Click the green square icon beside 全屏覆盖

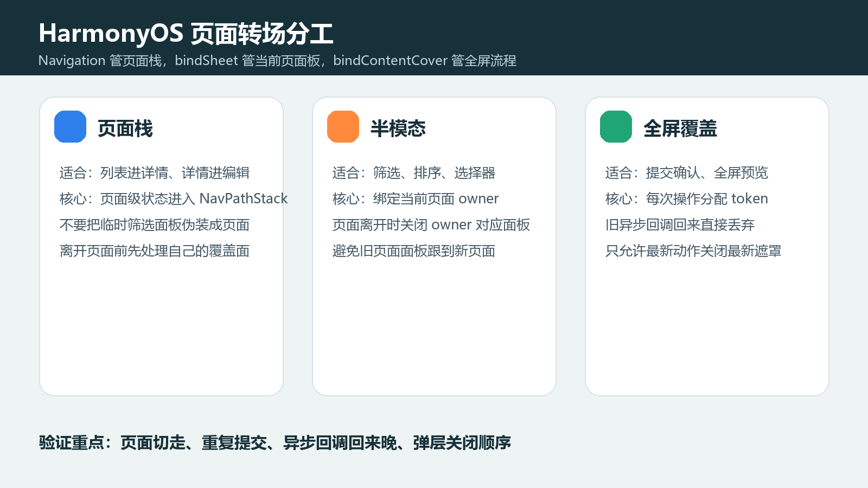(x=616, y=127)
